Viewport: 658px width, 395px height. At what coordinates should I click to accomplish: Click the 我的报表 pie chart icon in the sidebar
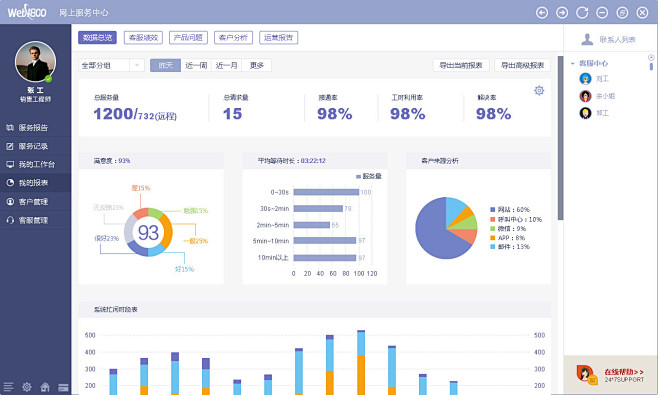pos(10,183)
